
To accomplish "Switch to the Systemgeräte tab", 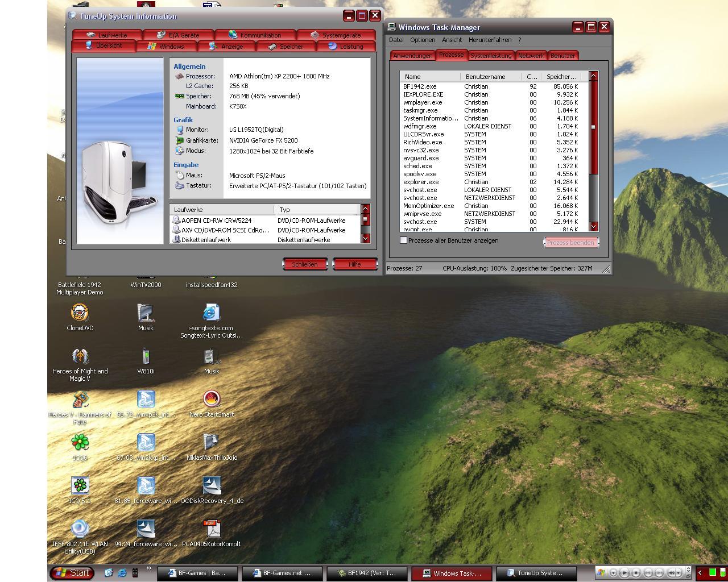I will [336, 35].
